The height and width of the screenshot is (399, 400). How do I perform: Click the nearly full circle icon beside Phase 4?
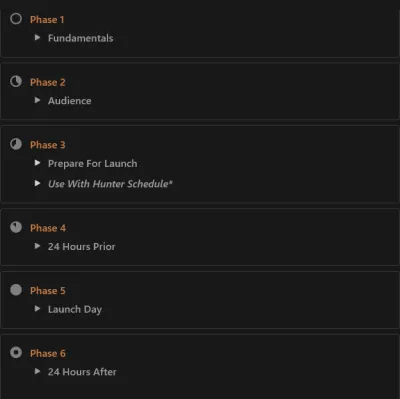(x=16, y=227)
